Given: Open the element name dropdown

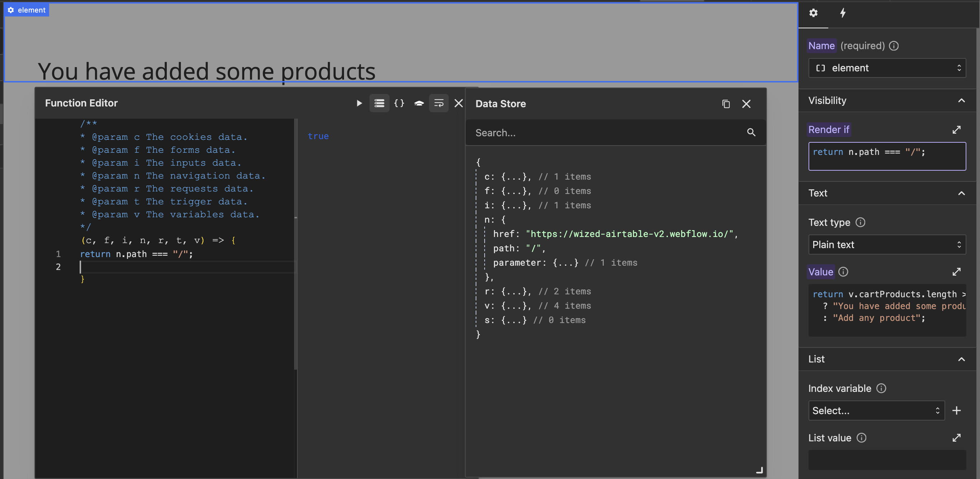Looking at the screenshot, I should (x=887, y=68).
